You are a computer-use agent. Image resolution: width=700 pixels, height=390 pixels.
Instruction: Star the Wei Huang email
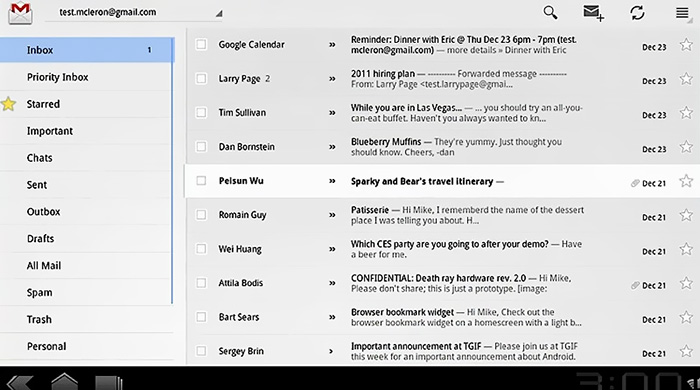click(x=686, y=249)
